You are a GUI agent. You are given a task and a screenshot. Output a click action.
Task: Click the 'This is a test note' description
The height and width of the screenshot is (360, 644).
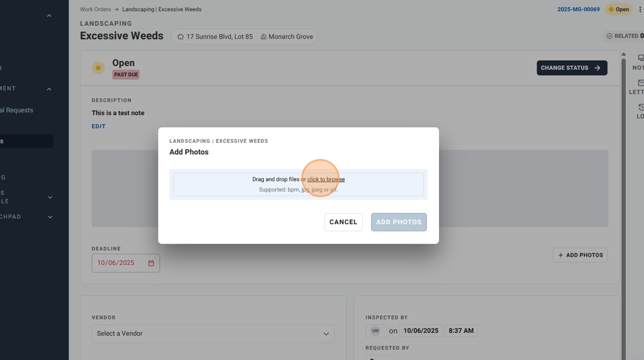coord(118,113)
